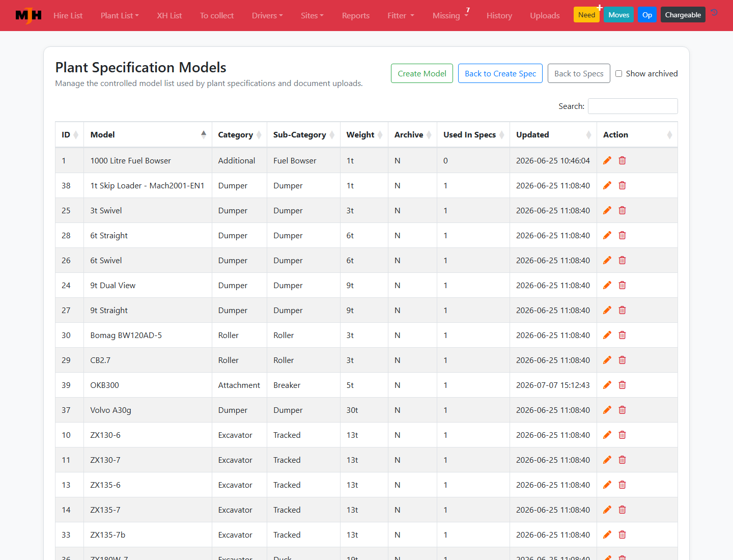Screen dimensions: 733x560
Task: Edit the OKB300 breaker model
Action: tap(607, 385)
